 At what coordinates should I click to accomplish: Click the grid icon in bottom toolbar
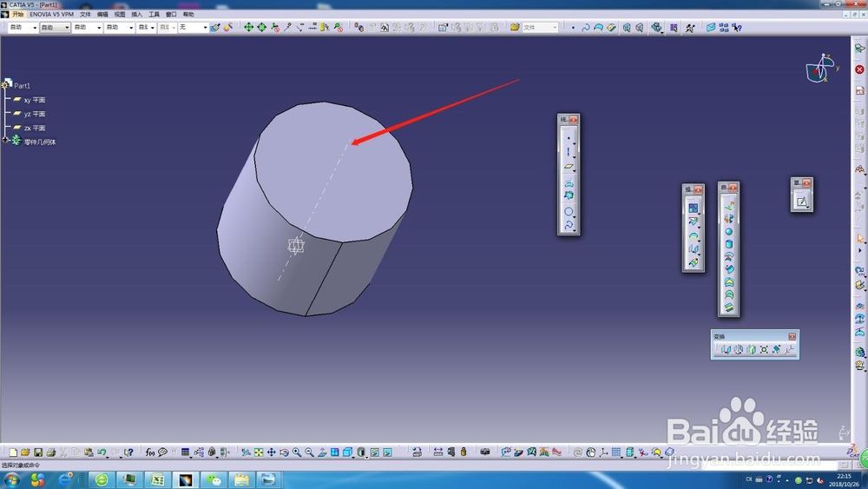(616, 453)
